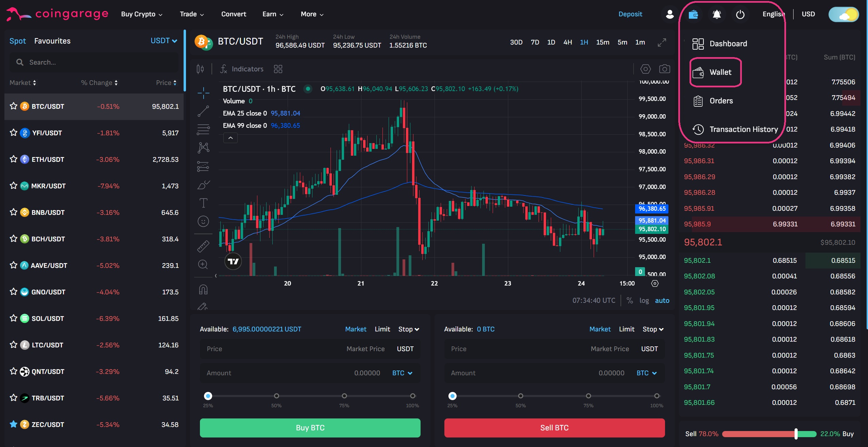
Task: Select Limit order on buy panel
Action: point(382,329)
